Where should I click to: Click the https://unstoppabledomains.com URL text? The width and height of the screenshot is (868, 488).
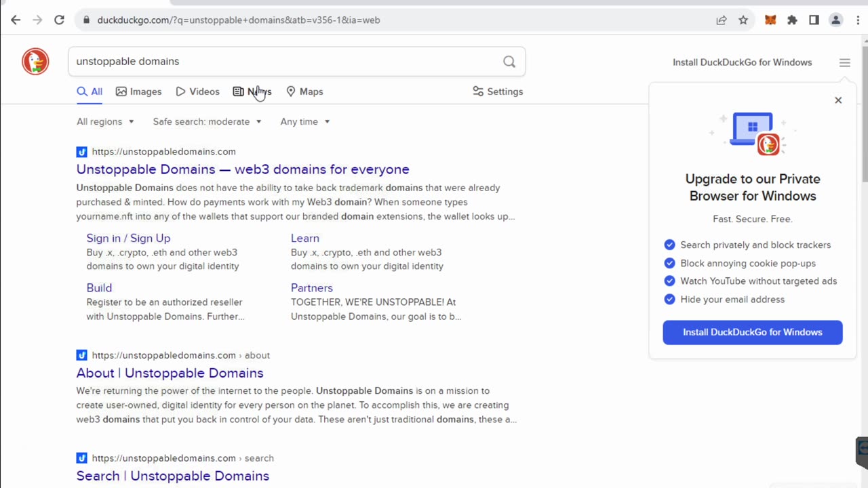tap(164, 152)
